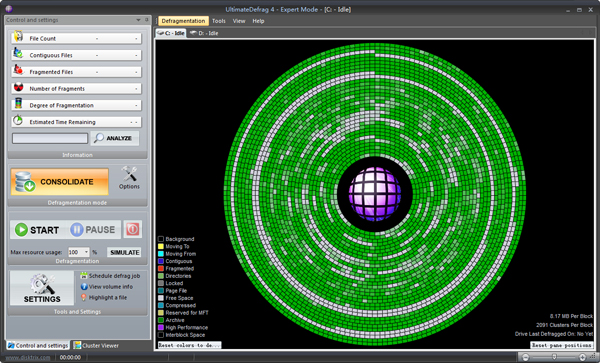The width and height of the screenshot is (600, 363).
Task: Click the Estimated Time Remaining clock icon
Action: 18,120
